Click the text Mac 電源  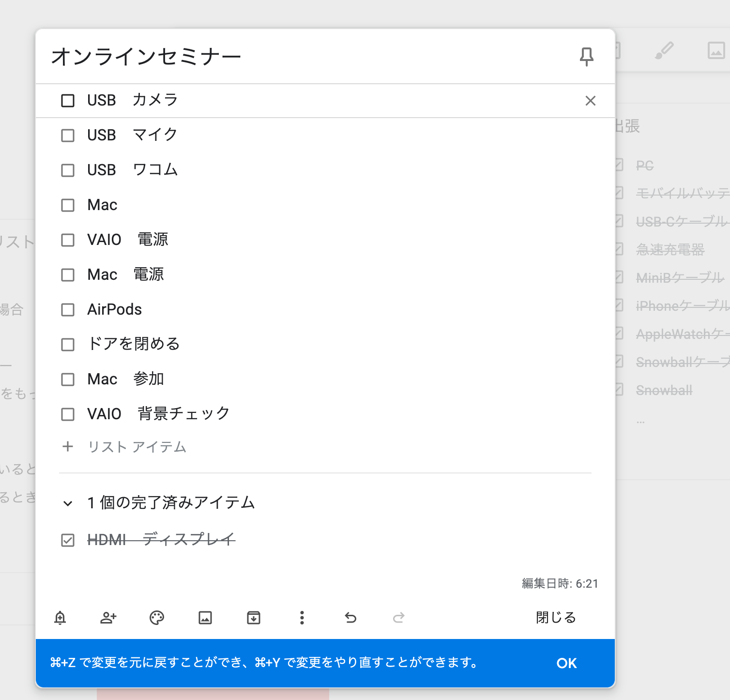coord(126,274)
